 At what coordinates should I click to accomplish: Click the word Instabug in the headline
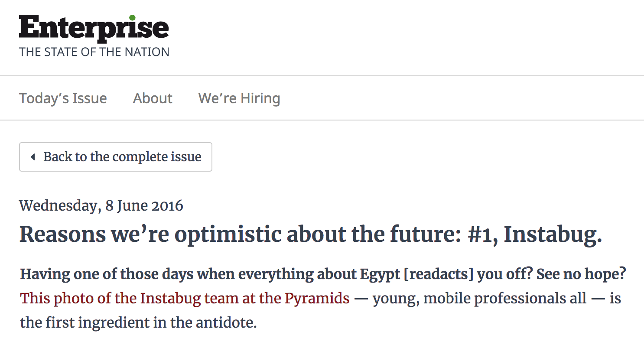(553, 234)
